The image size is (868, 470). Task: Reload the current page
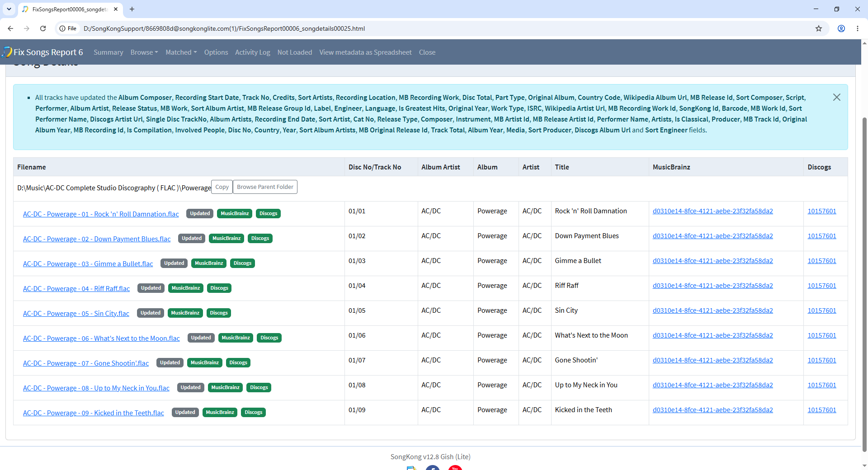pyautogui.click(x=43, y=28)
